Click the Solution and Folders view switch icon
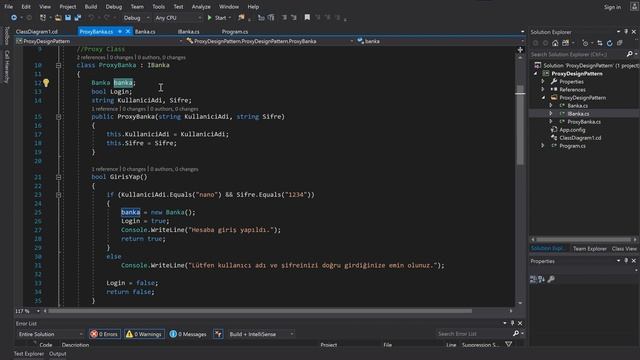Viewport: 640px width, 360px height. point(565,43)
